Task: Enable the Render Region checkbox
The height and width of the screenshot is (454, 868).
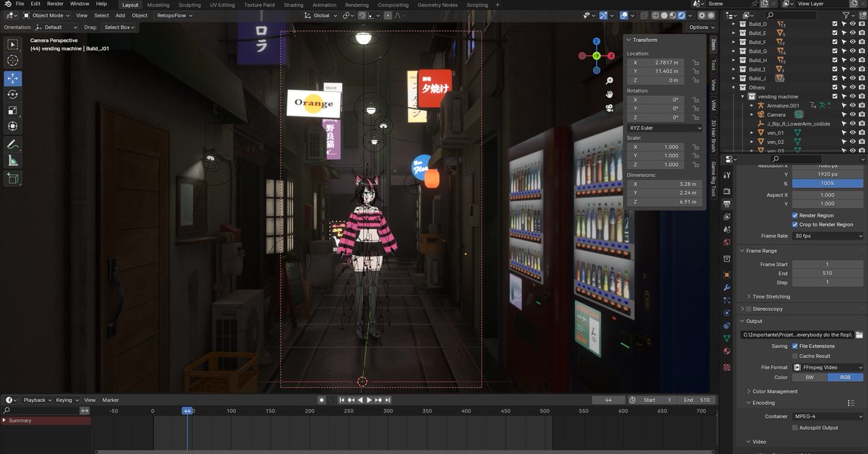Action: [795, 215]
